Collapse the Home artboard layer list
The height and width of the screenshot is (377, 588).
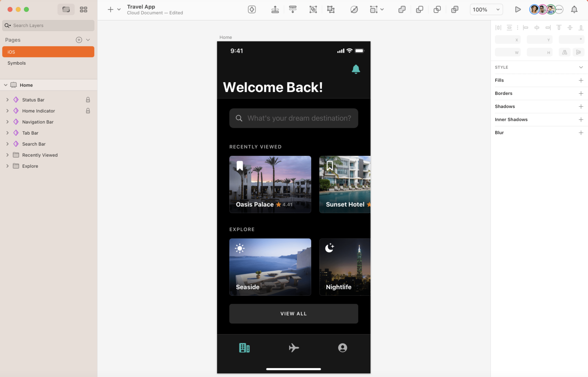[6, 85]
